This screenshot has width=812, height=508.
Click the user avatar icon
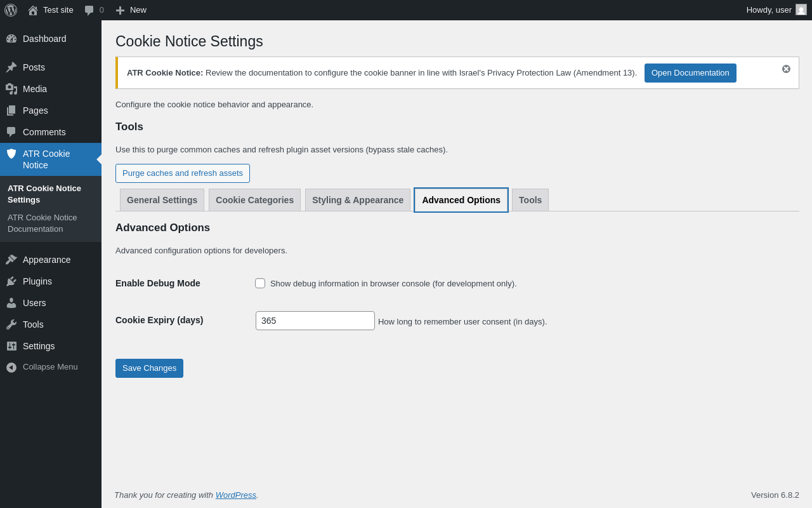pos(801,10)
